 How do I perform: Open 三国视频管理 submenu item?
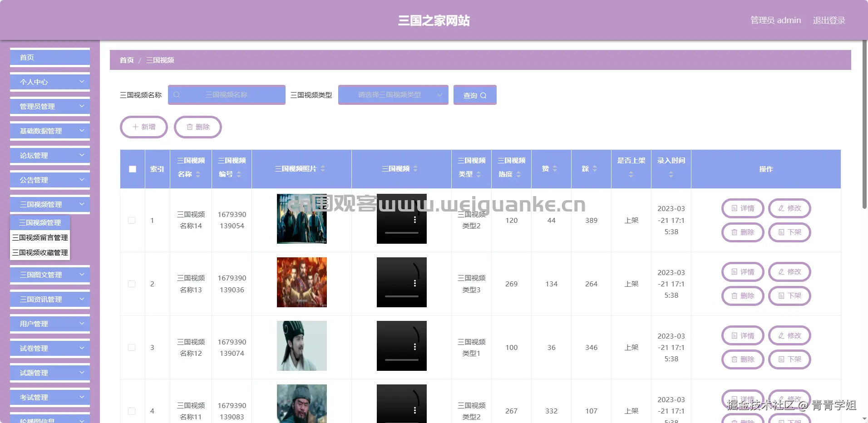point(40,222)
